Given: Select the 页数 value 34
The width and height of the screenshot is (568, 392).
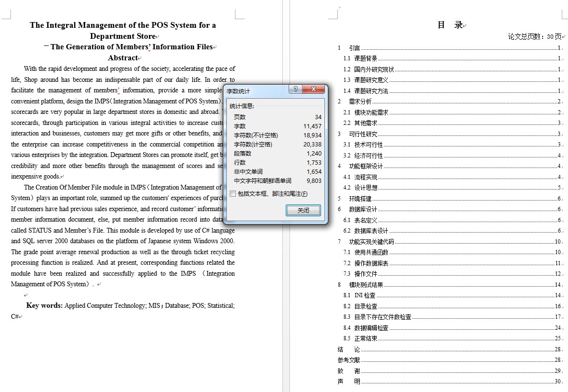Looking at the screenshot, I should click(x=318, y=117).
